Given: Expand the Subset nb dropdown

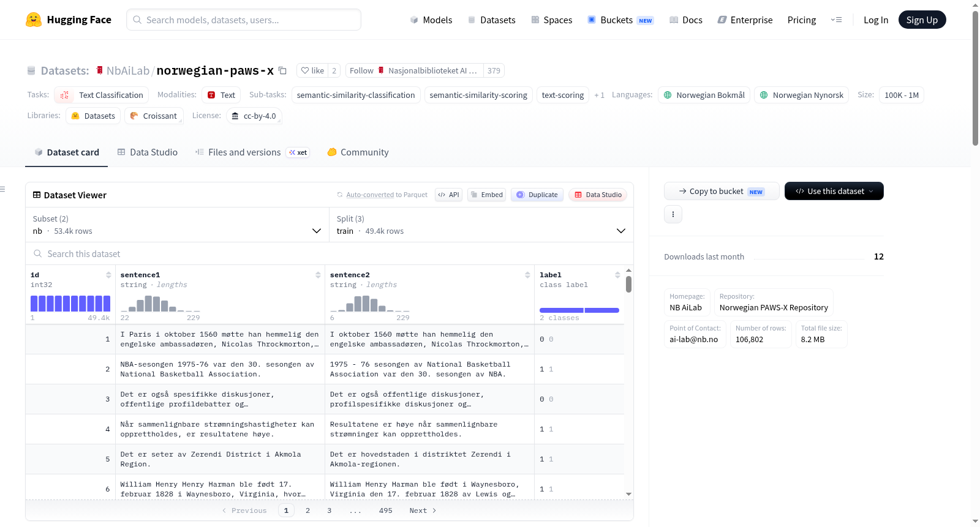Looking at the screenshot, I should 177,225.
